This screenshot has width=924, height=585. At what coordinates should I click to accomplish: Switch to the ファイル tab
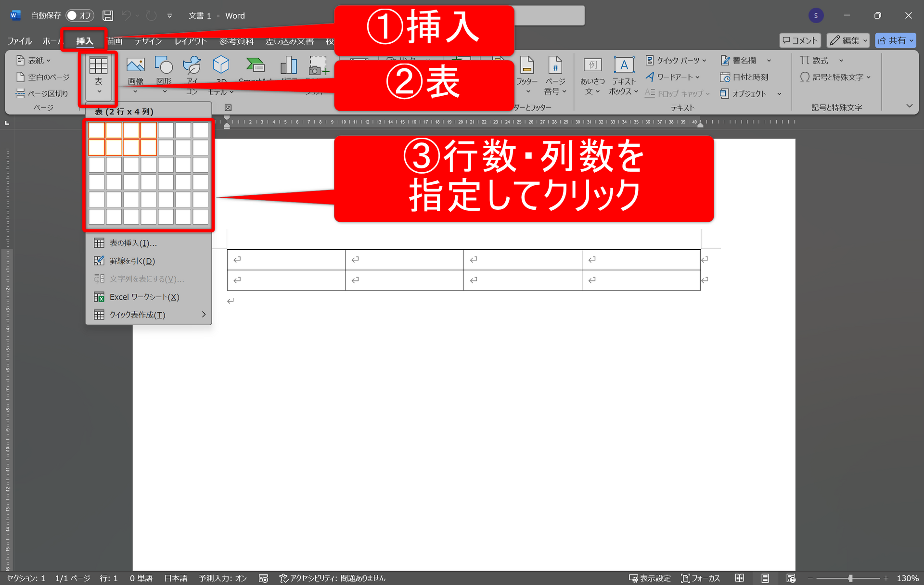(19, 41)
